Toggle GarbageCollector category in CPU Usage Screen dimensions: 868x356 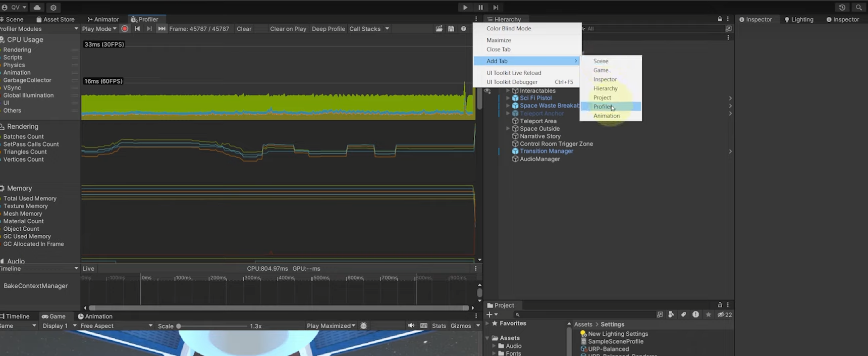27,80
